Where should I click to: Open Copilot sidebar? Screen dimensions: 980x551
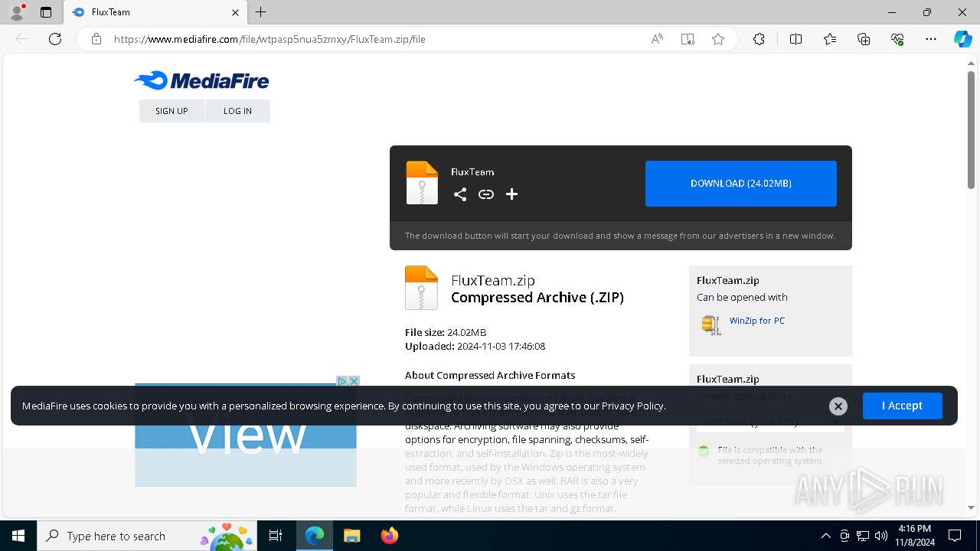(x=962, y=39)
